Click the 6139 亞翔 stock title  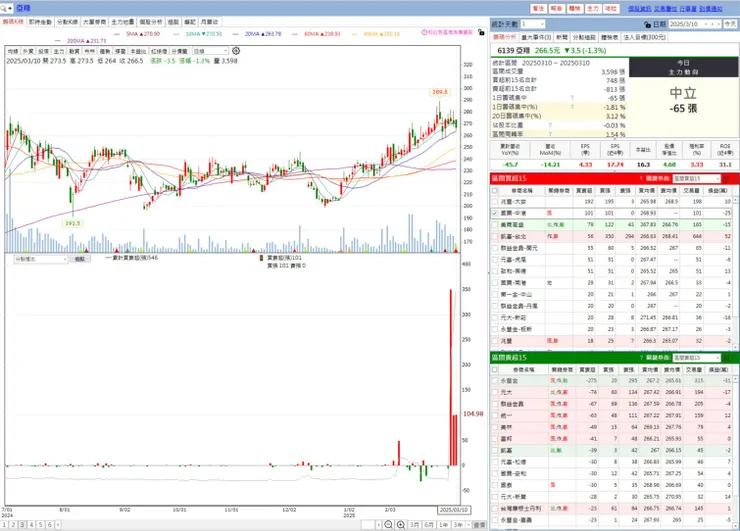click(513, 51)
